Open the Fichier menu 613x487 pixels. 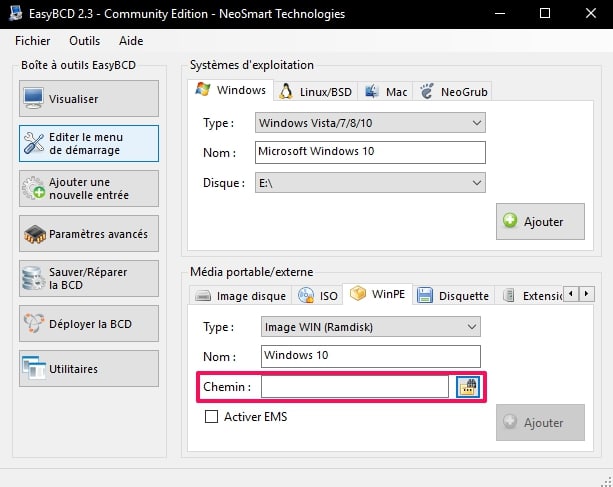32,41
